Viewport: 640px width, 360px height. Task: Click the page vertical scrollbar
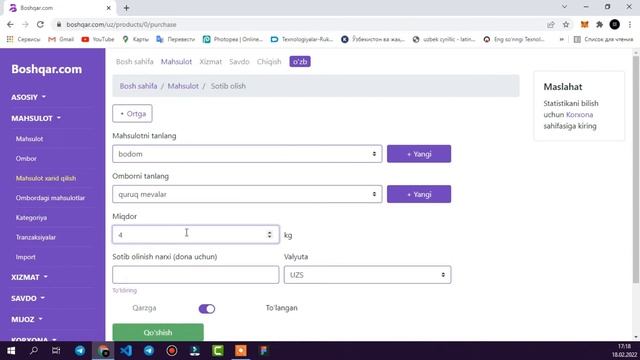(x=636, y=169)
